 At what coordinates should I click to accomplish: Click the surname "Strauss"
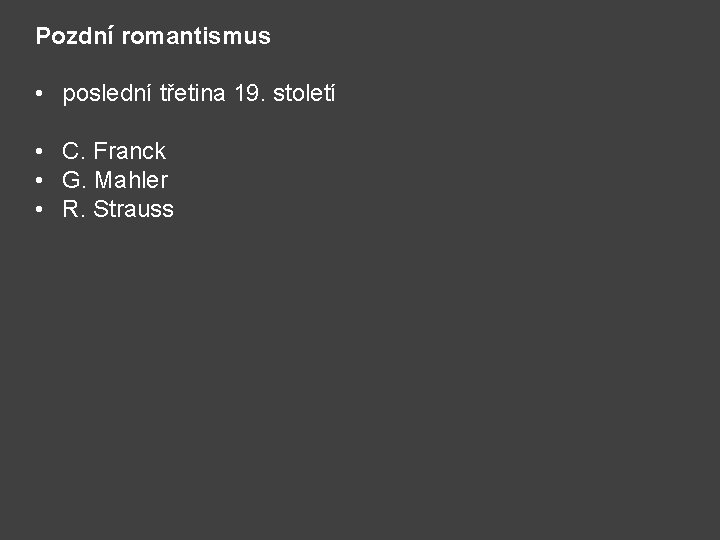(x=133, y=210)
